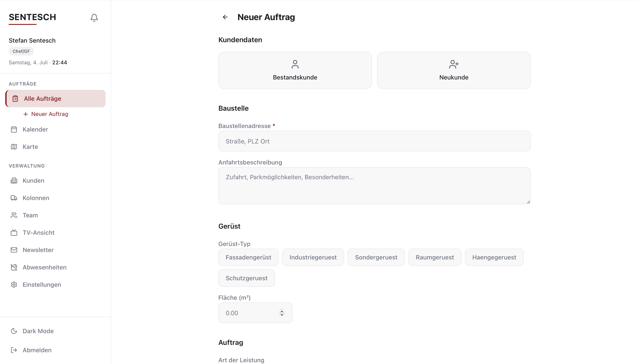Click the Baustelle section heading
The image size is (638, 364).
tap(234, 108)
